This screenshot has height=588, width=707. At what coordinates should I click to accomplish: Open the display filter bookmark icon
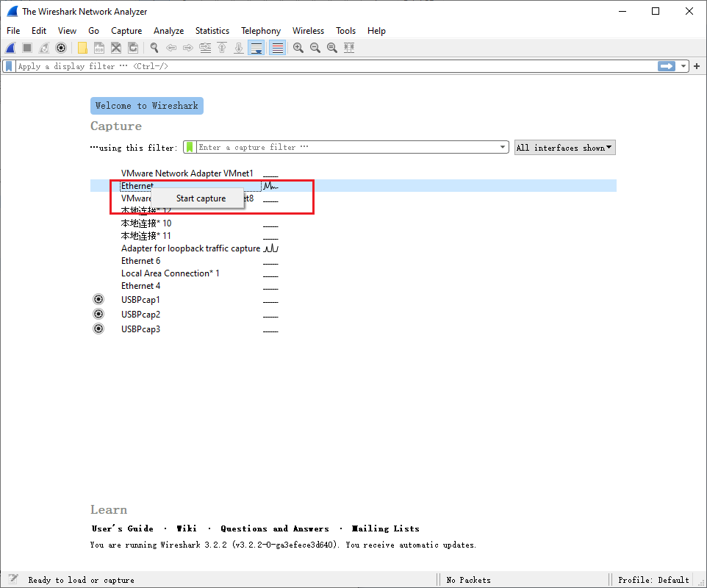[x=9, y=66]
